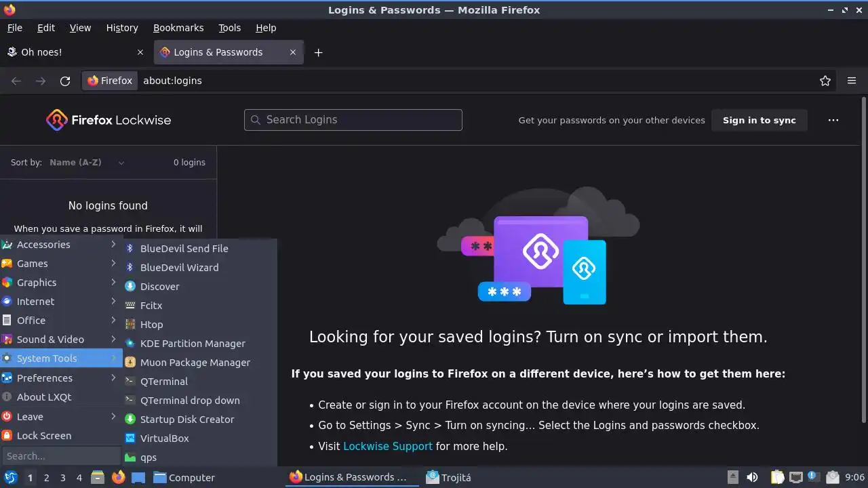Screen dimensions: 868x488
Task: Launch Firefox from taskbar quicklaunch icon
Action: tap(118, 477)
